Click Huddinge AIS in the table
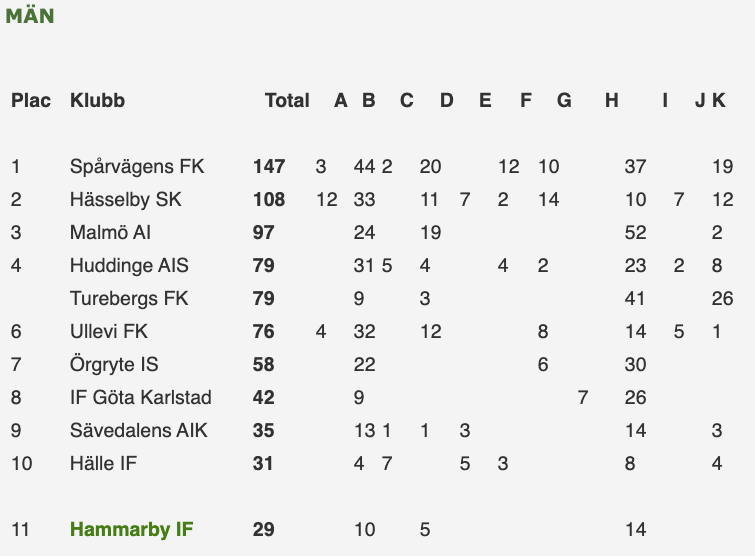755x556 pixels. [x=129, y=266]
